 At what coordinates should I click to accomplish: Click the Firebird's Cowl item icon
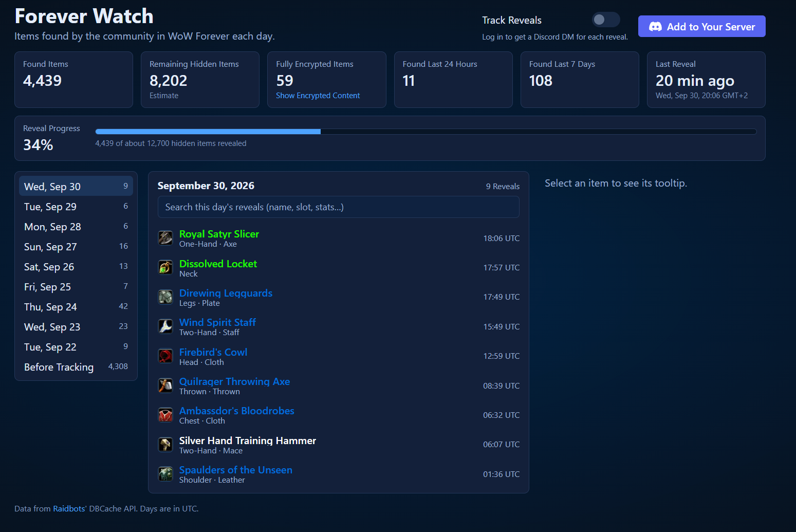(165, 356)
